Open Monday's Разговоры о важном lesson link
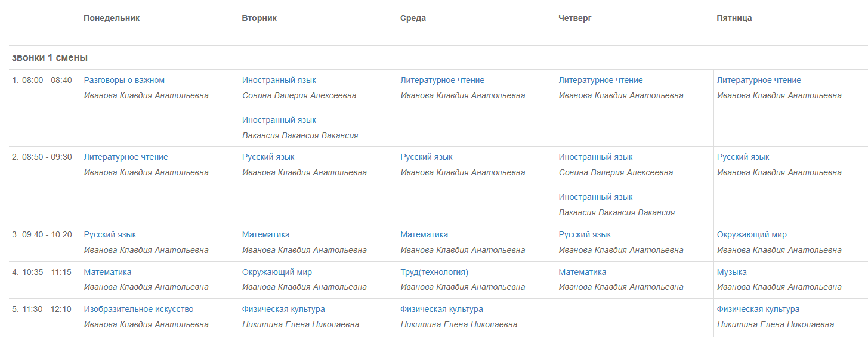The height and width of the screenshot is (337, 868). [124, 80]
